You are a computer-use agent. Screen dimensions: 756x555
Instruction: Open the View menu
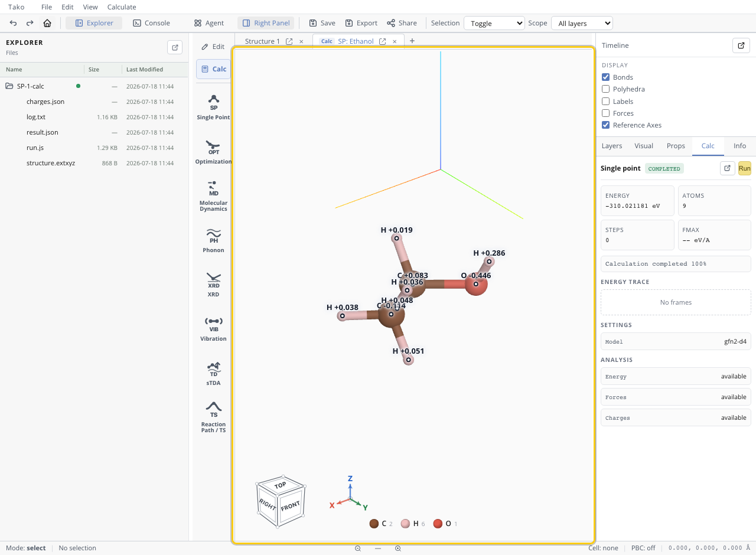pos(90,7)
